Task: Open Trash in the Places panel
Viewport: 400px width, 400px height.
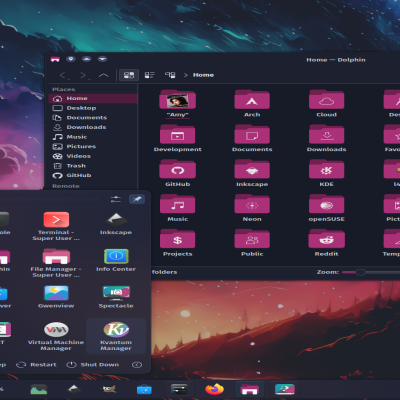Action: [x=93, y=166]
